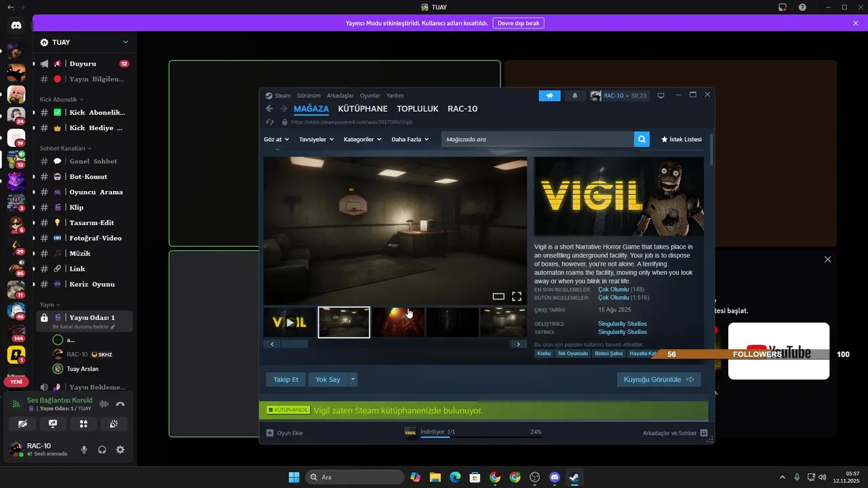Open the RAC-10 account wallet dropdown
The width and height of the screenshot is (868, 488).
pyautogui.click(x=618, y=96)
